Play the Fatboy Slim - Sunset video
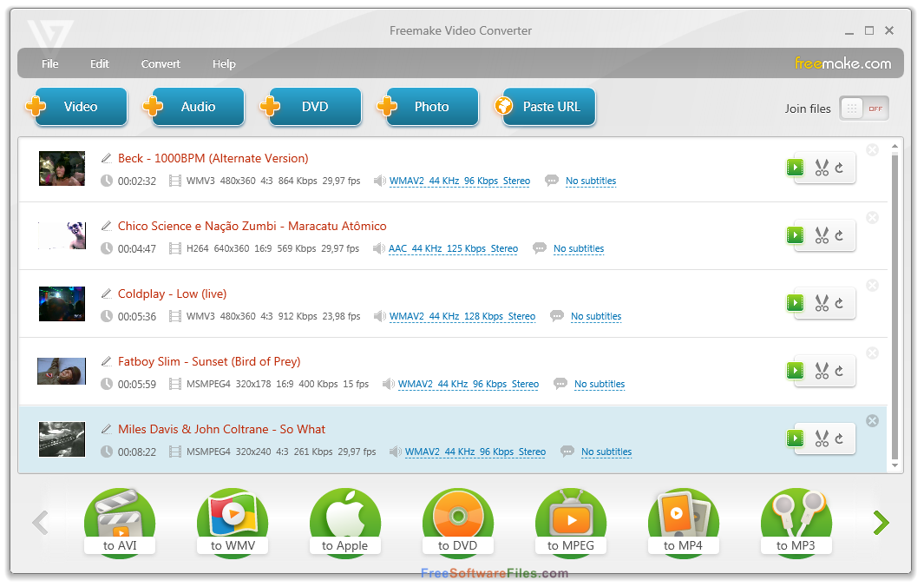 pyautogui.click(x=795, y=371)
